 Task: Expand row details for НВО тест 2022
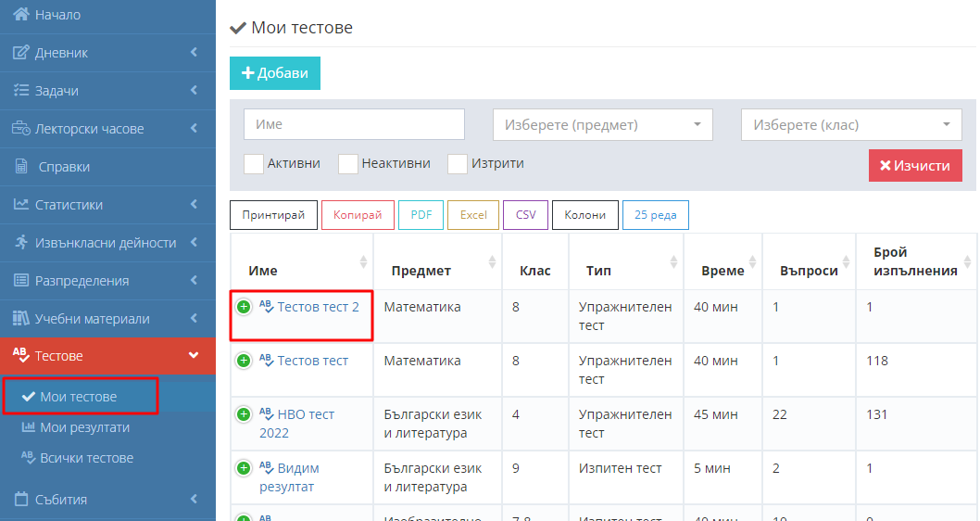tap(244, 414)
